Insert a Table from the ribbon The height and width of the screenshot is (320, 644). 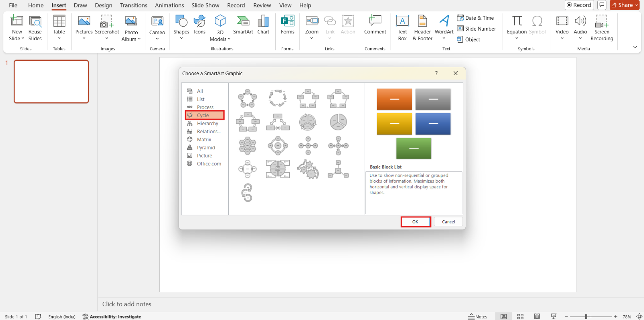(59, 27)
